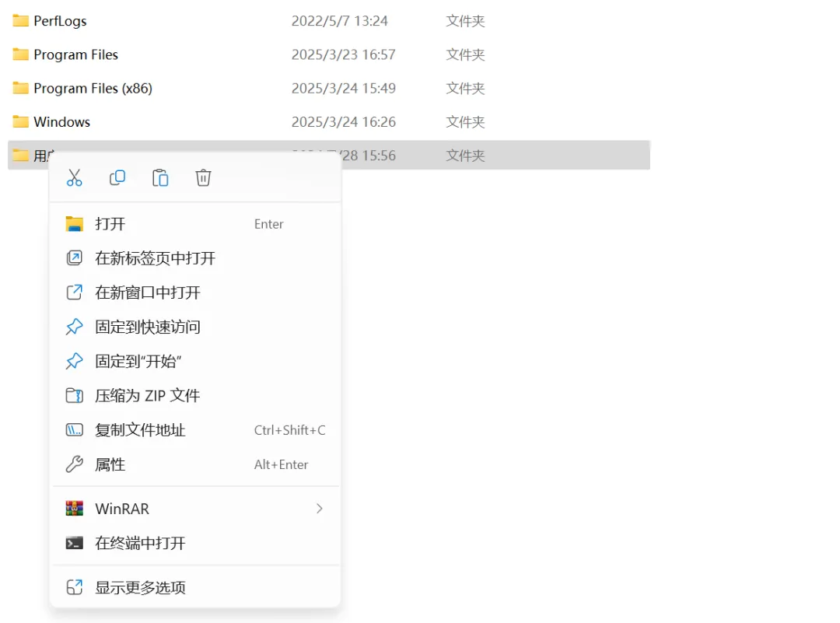Open the Windows folder
The image size is (840, 623).
pyautogui.click(x=61, y=121)
